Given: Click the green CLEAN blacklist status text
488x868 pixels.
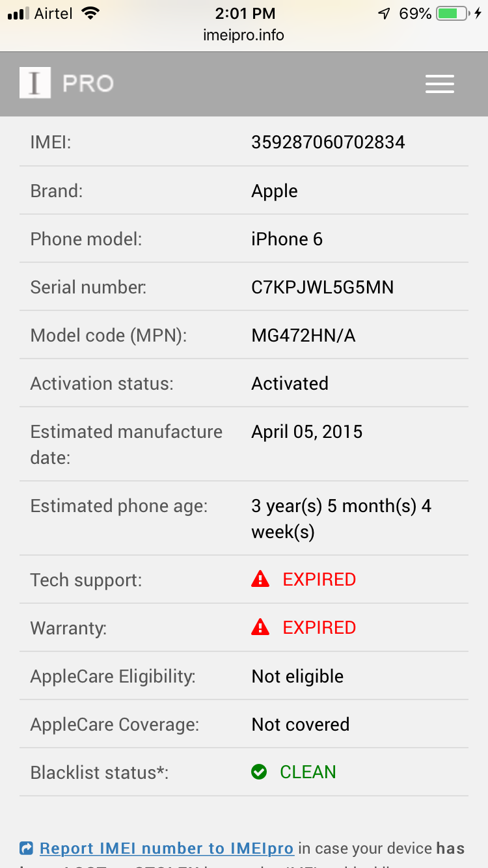Looking at the screenshot, I should (x=308, y=772).
